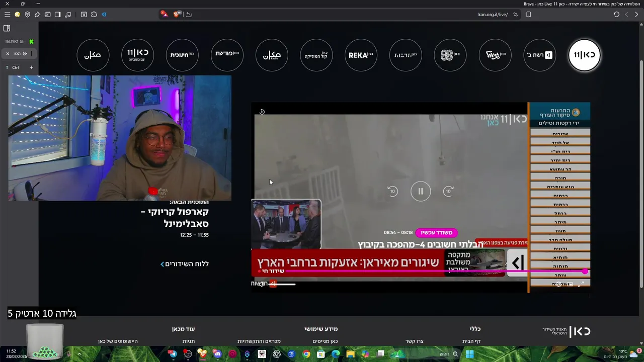Open the Windows Start menu

coord(469,354)
